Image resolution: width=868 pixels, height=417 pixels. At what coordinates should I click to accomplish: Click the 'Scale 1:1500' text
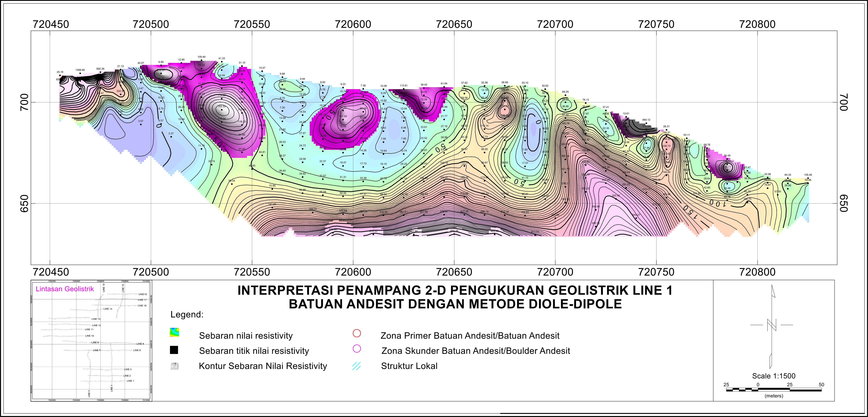coord(774,376)
